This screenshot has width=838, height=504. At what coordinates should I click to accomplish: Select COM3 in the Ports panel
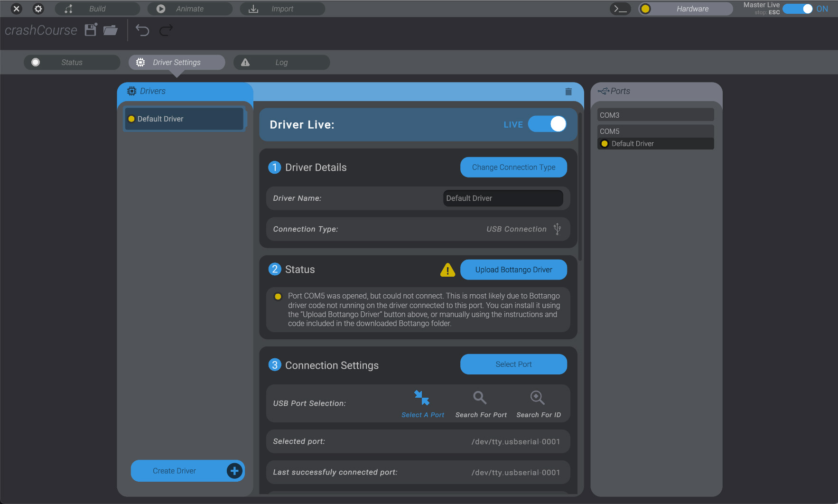pyautogui.click(x=655, y=114)
